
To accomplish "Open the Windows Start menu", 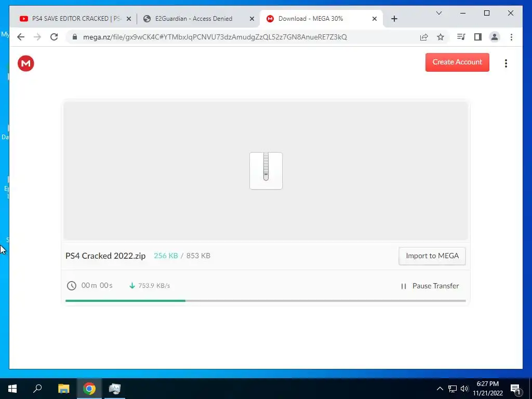I will tap(12, 389).
